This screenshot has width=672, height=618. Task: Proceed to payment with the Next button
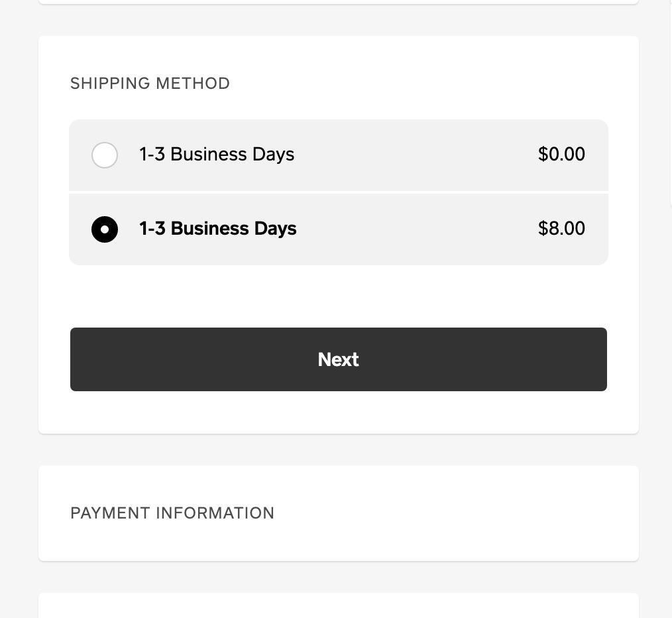tap(338, 359)
